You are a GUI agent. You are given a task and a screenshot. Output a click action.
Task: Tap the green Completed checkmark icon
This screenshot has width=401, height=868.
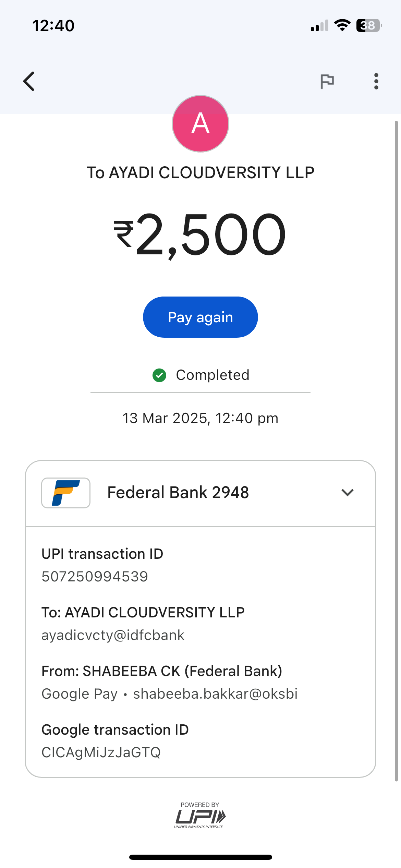159,375
